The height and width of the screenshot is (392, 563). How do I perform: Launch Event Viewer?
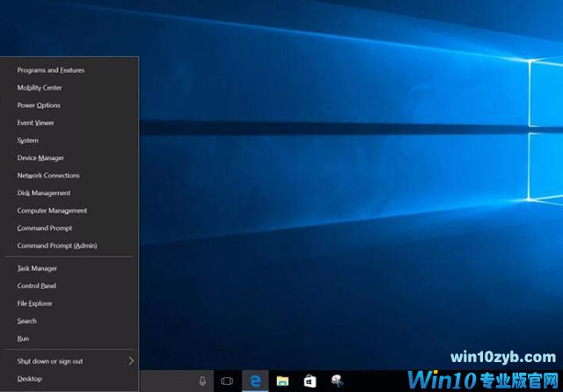(36, 123)
